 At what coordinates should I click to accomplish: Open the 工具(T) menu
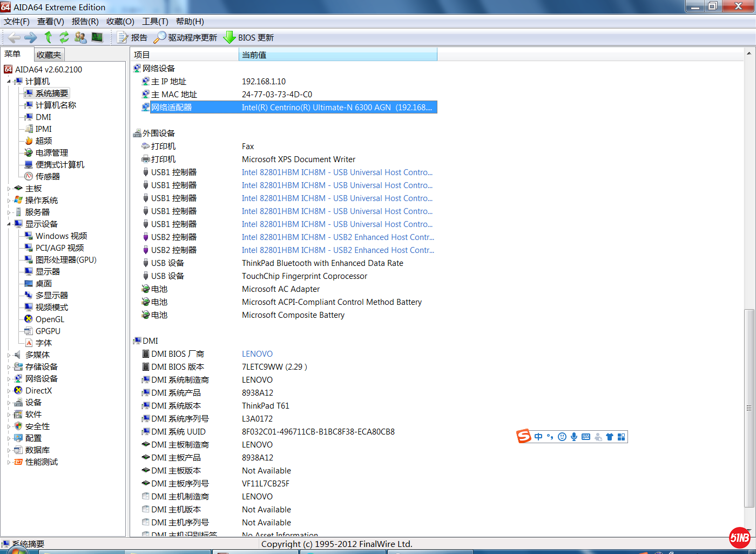tap(155, 22)
